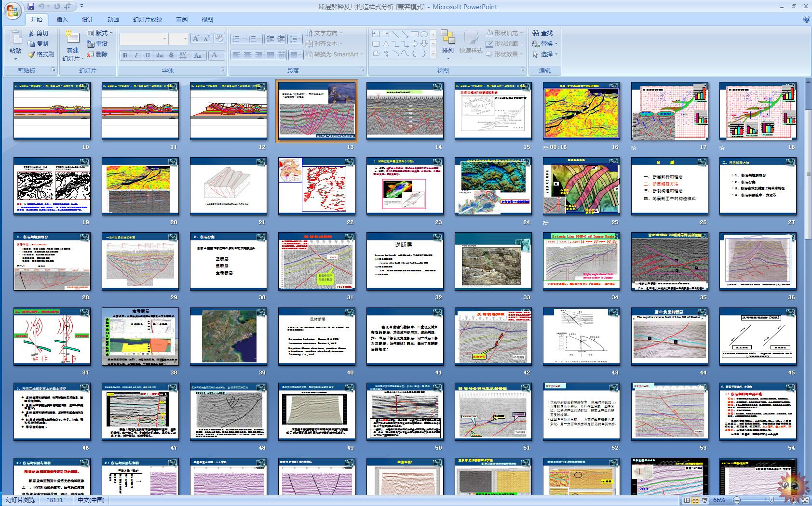This screenshot has width=812, height=506.
Task: Toggle Strikethrough (abc) formatting
Action: 160,55
